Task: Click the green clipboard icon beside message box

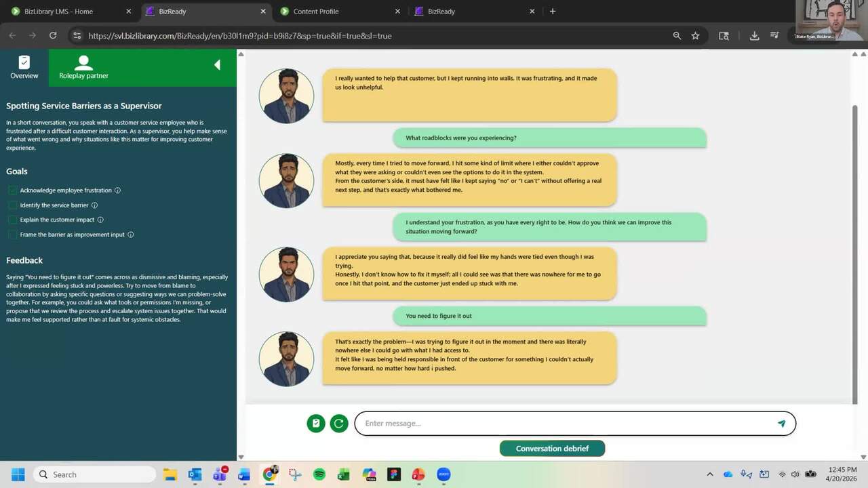Action: 315,424
